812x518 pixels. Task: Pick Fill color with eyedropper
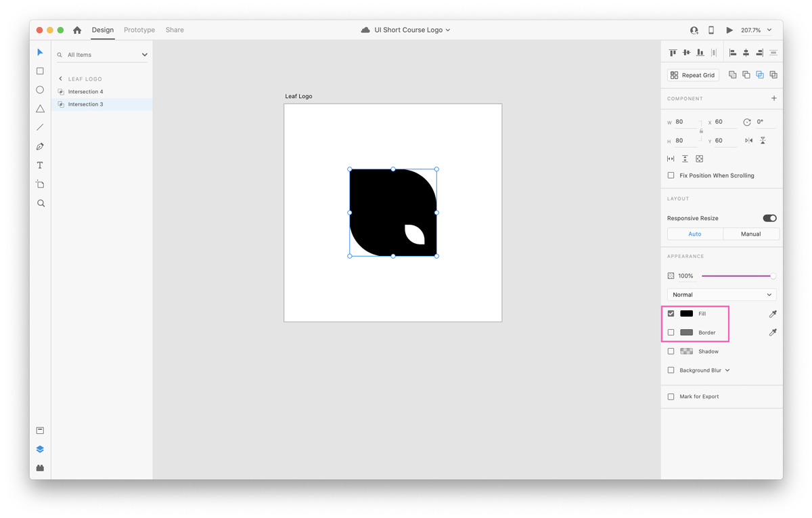coord(773,314)
